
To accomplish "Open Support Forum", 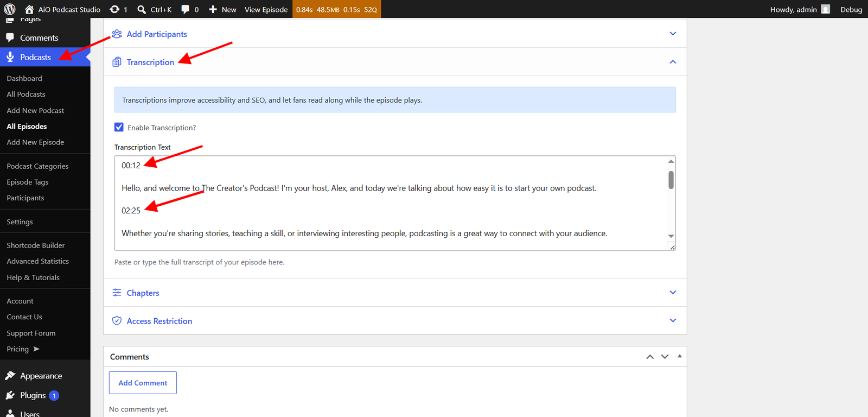I will click(31, 333).
